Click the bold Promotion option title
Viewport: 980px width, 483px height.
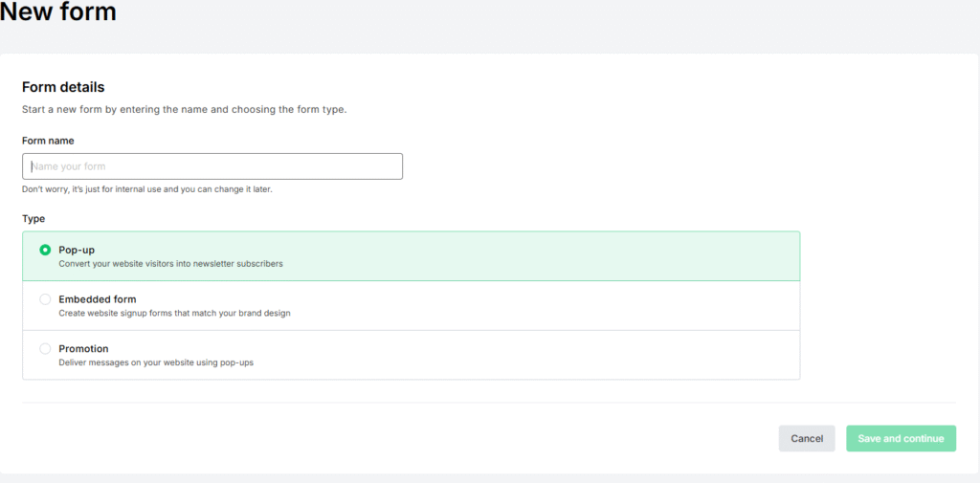pyautogui.click(x=84, y=349)
